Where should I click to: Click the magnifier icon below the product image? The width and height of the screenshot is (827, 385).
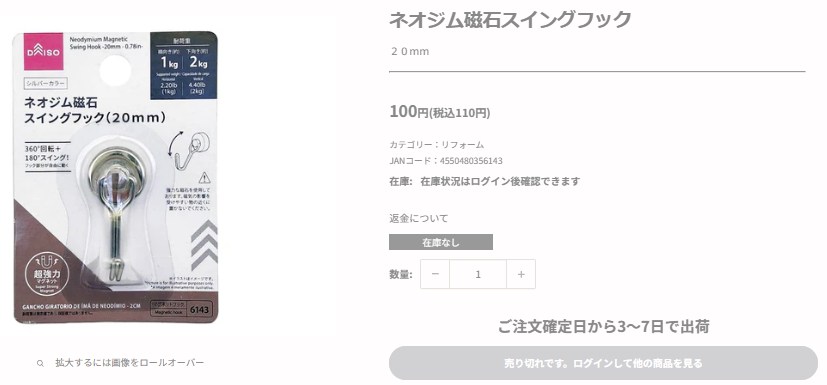click(40, 363)
